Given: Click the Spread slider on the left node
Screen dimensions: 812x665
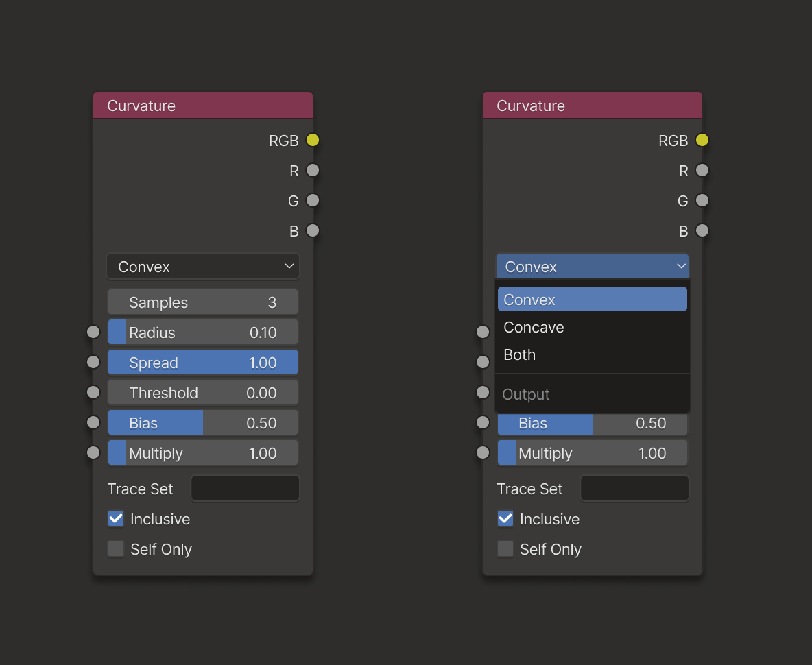Looking at the screenshot, I should pos(203,362).
